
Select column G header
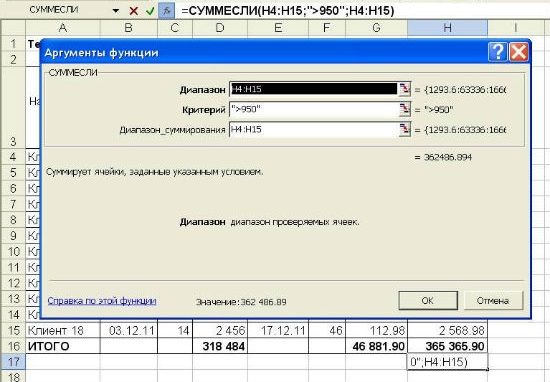[376, 28]
